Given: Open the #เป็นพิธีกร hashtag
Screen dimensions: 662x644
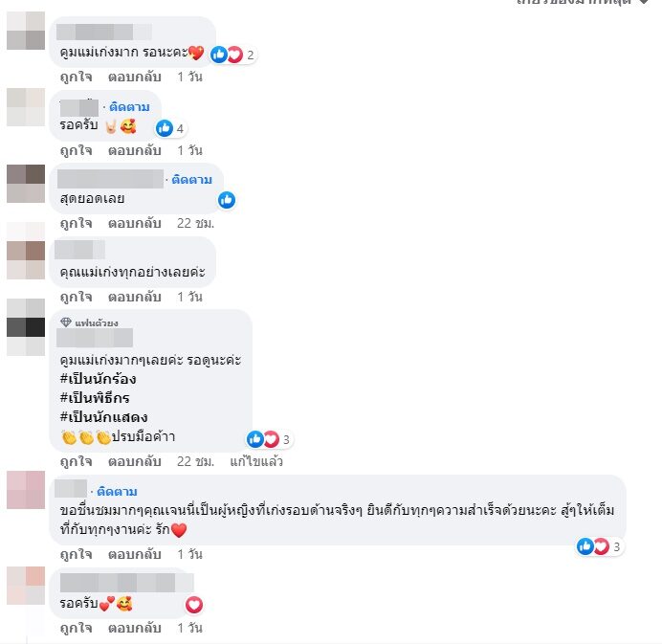Looking at the screenshot, I should (95, 398).
